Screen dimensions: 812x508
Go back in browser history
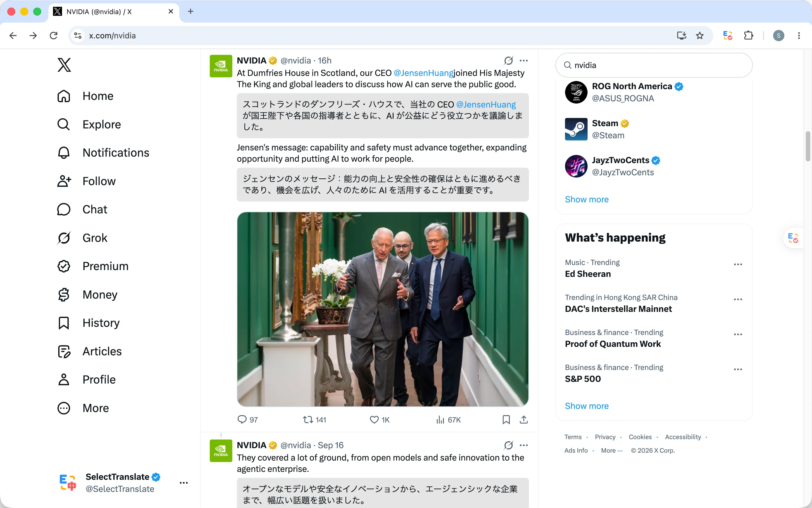coord(13,36)
